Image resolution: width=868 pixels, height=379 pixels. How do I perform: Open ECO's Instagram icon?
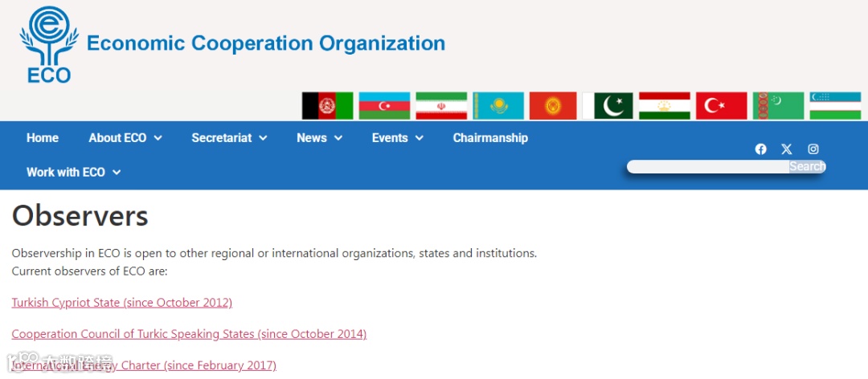pyautogui.click(x=813, y=149)
